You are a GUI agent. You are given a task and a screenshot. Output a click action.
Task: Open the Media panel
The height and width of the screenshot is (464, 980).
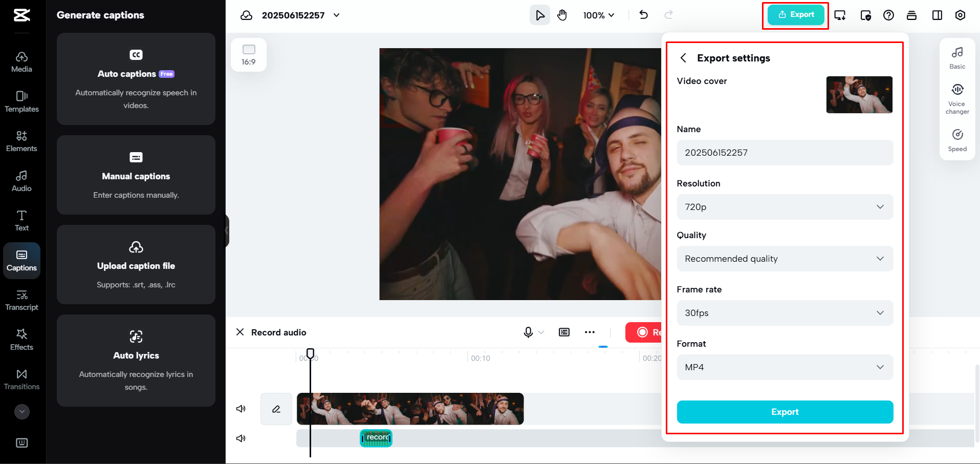pyautogui.click(x=21, y=62)
